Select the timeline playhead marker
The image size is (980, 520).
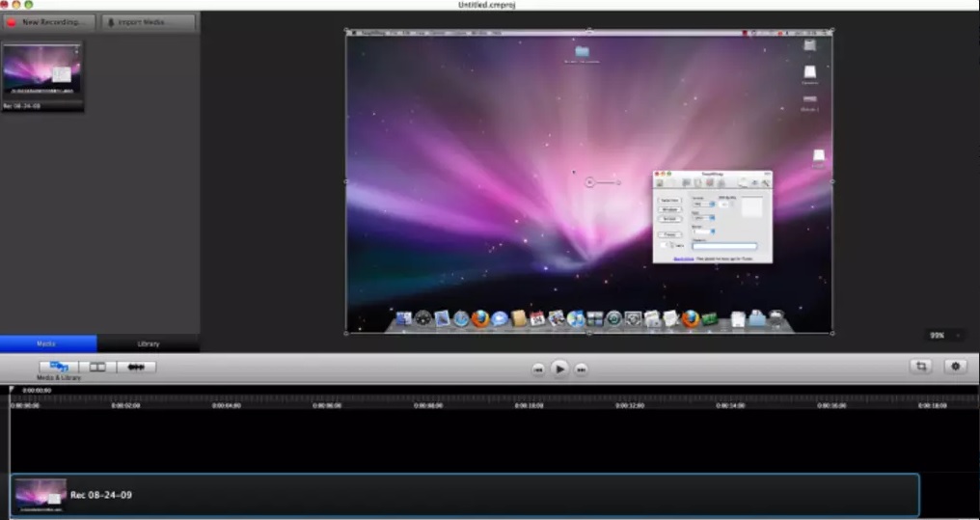[11, 390]
